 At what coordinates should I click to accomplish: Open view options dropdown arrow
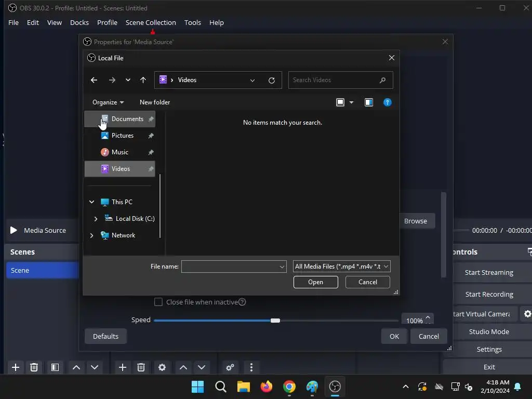pyautogui.click(x=352, y=102)
